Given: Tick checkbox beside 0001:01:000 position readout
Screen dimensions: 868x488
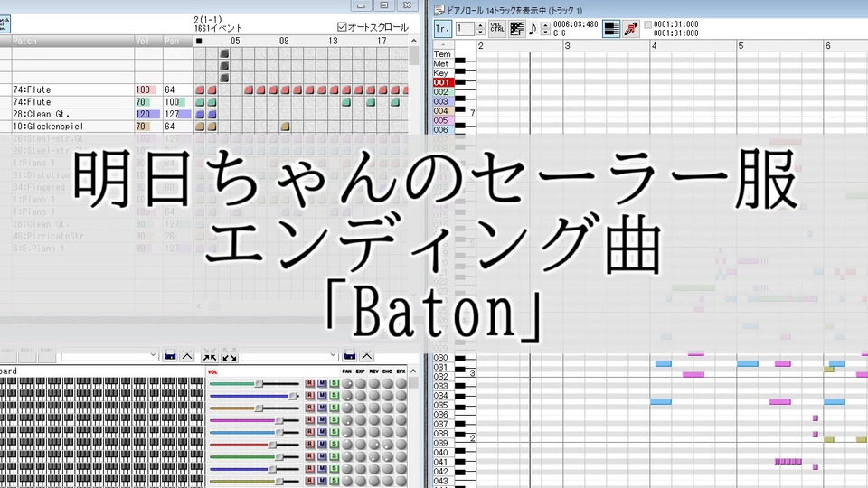Looking at the screenshot, I should coord(647,25).
